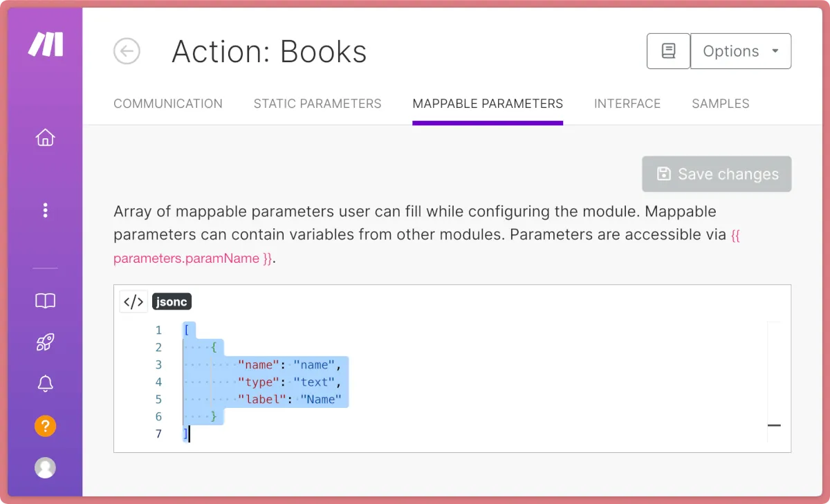Click the "label": "Name" line in code editor
Image resolution: width=830 pixels, height=504 pixels.
coord(290,399)
